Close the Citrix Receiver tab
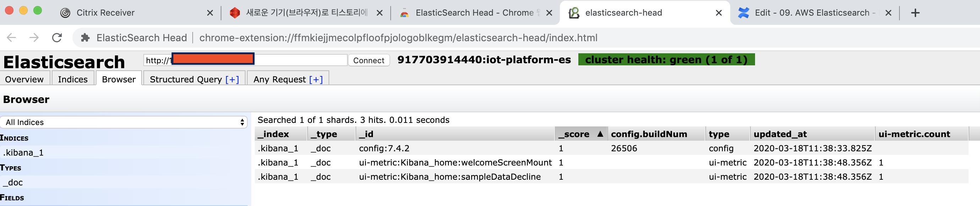Image resolution: width=980 pixels, height=206 pixels. (210, 13)
